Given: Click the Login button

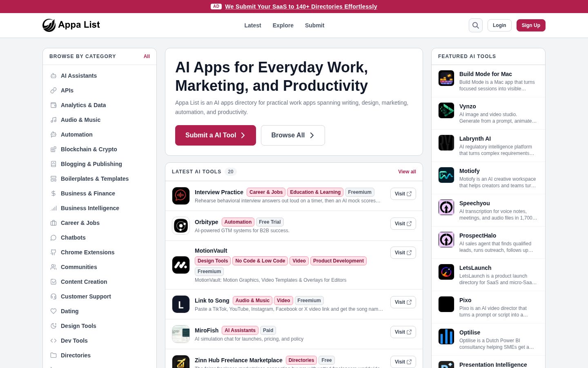Looking at the screenshot, I should tap(499, 25).
